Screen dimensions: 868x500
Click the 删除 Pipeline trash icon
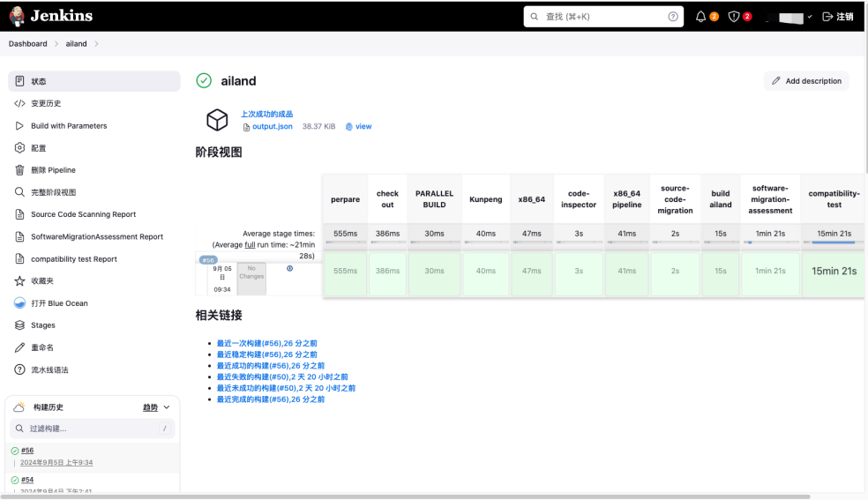[x=19, y=170]
